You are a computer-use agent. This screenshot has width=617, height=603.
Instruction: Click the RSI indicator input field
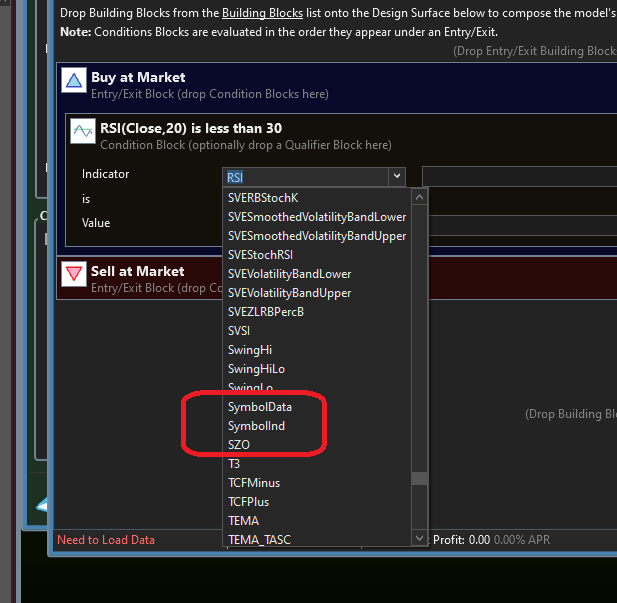(305, 177)
